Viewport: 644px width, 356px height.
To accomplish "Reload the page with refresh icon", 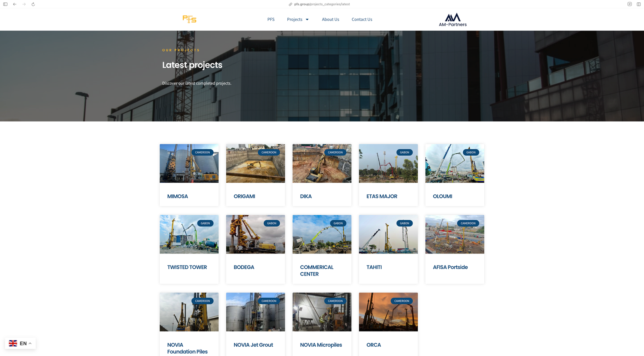I will coord(33,4).
